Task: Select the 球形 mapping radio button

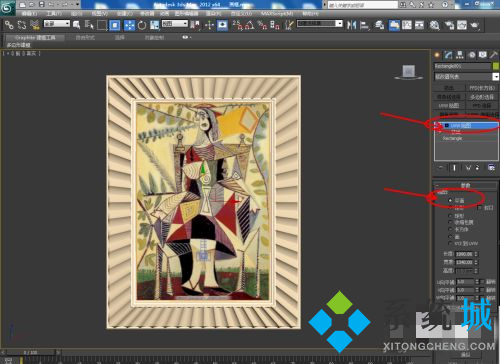Action: point(450,216)
